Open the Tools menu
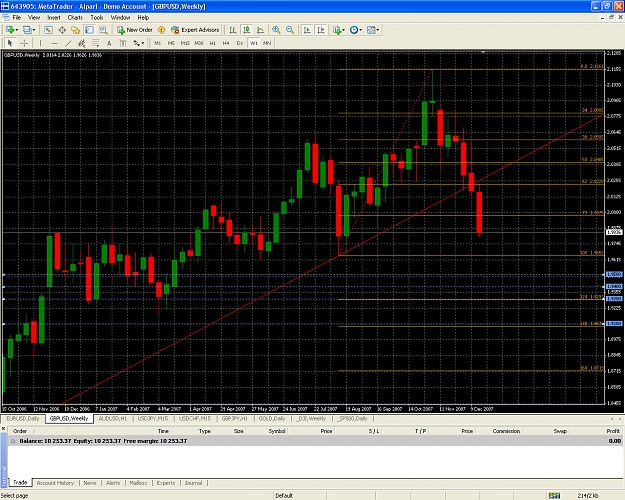 tap(96, 18)
